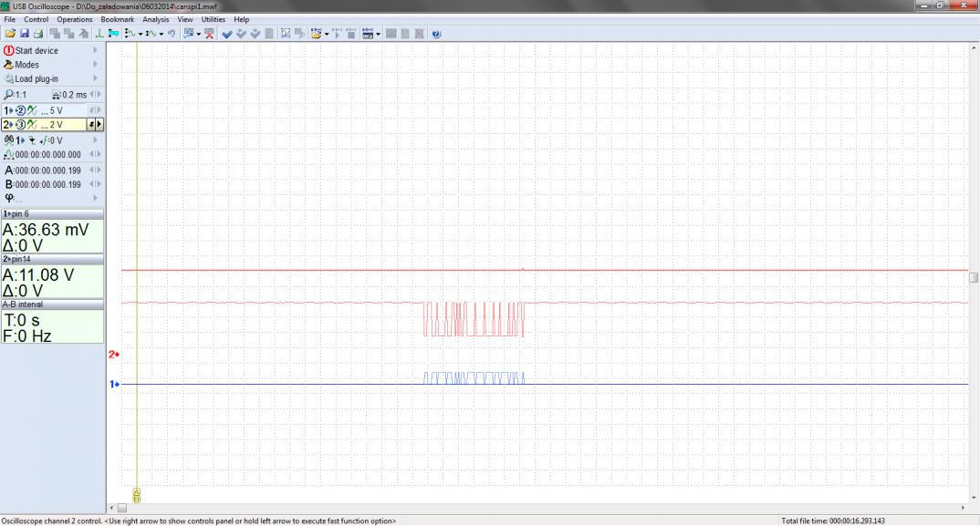Click the save (floppy disk) toolbar icon
The height and width of the screenshot is (526, 980).
[25, 34]
